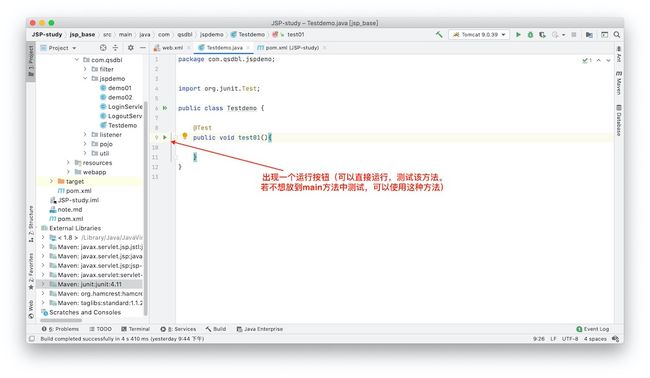
Task: Open the Project view type dropdown
Action: [x=58, y=48]
